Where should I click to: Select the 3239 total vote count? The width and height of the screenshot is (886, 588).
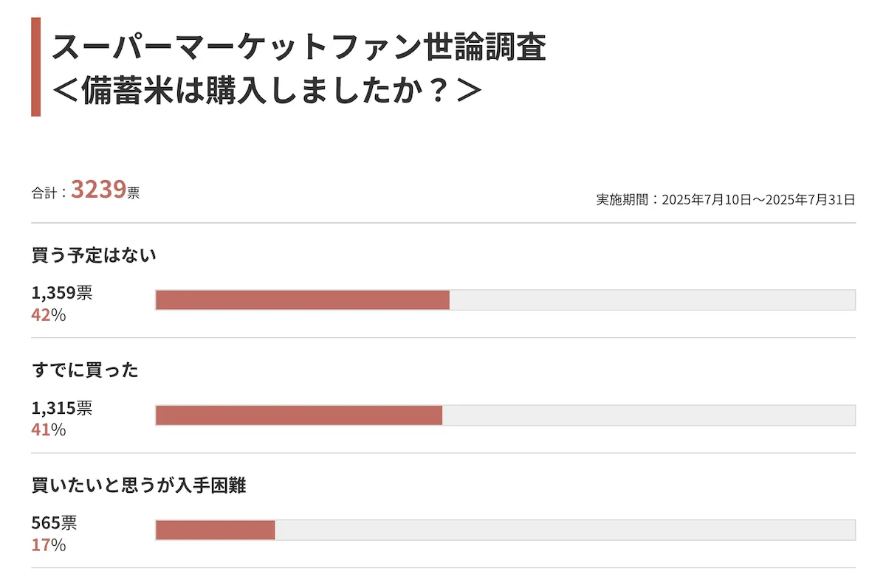point(98,190)
